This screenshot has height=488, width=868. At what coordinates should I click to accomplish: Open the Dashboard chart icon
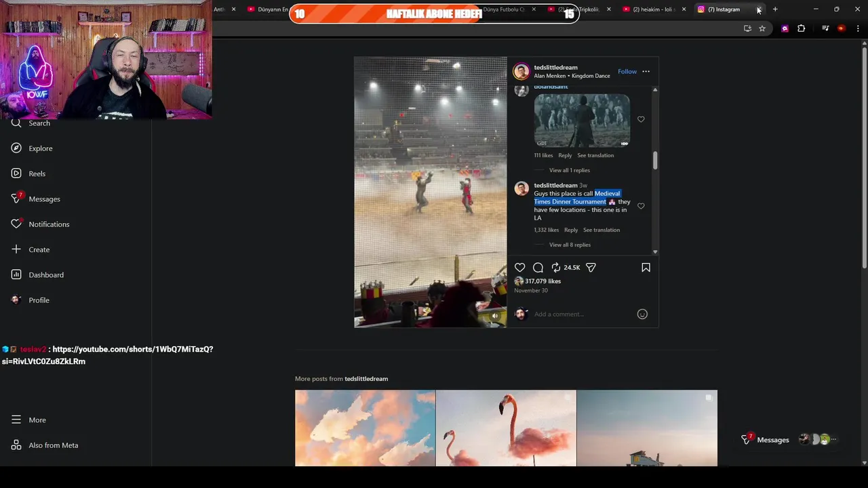pyautogui.click(x=16, y=274)
